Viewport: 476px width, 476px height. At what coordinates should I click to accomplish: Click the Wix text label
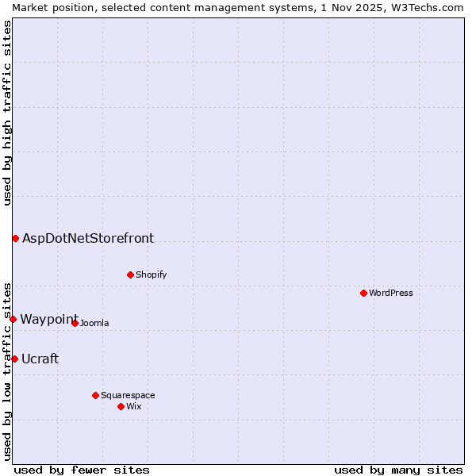click(x=133, y=406)
